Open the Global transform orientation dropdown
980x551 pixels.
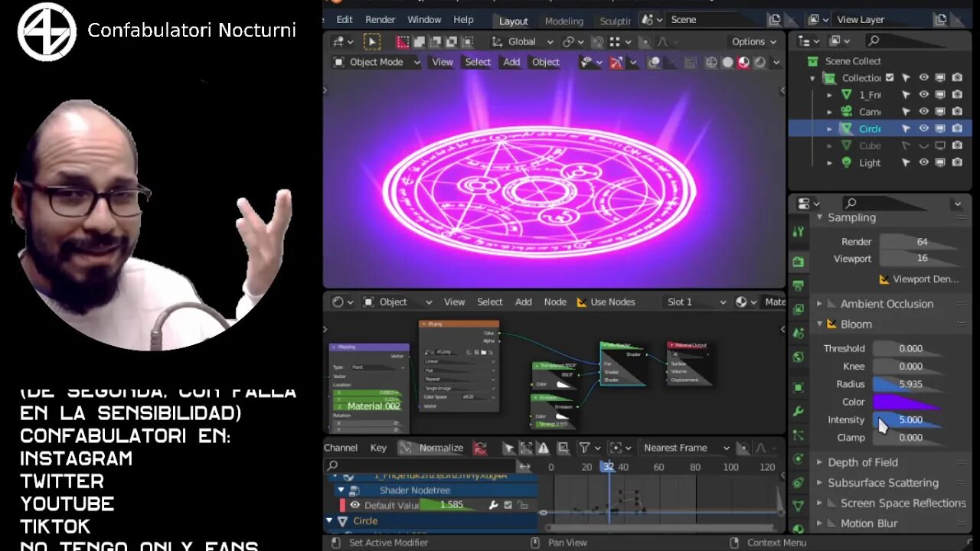coord(523,42)
